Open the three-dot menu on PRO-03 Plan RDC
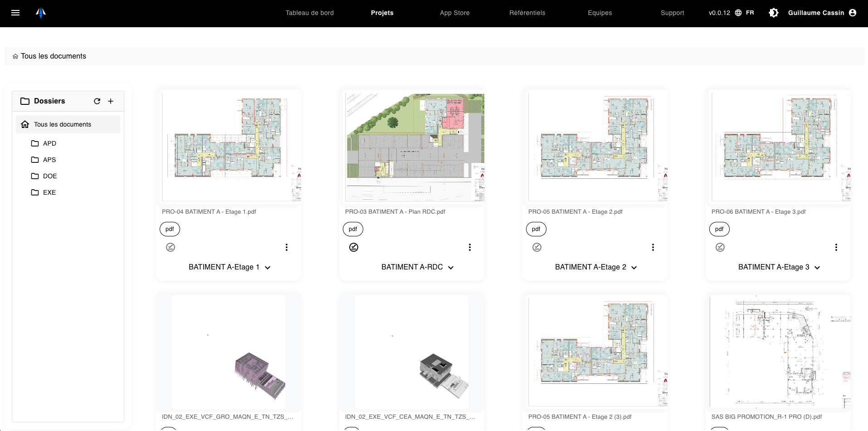 tap(469, 247)
